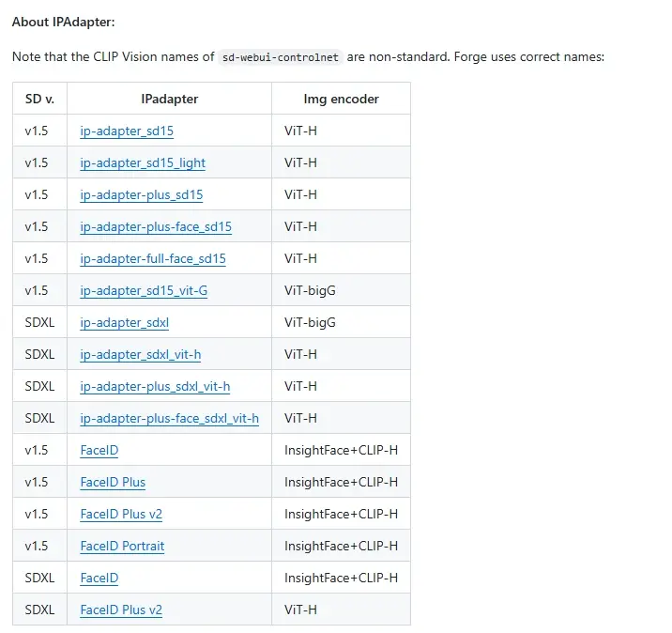Click the Img encoder column header
Viewport: 672px width, 633px height.
point(341,99)
